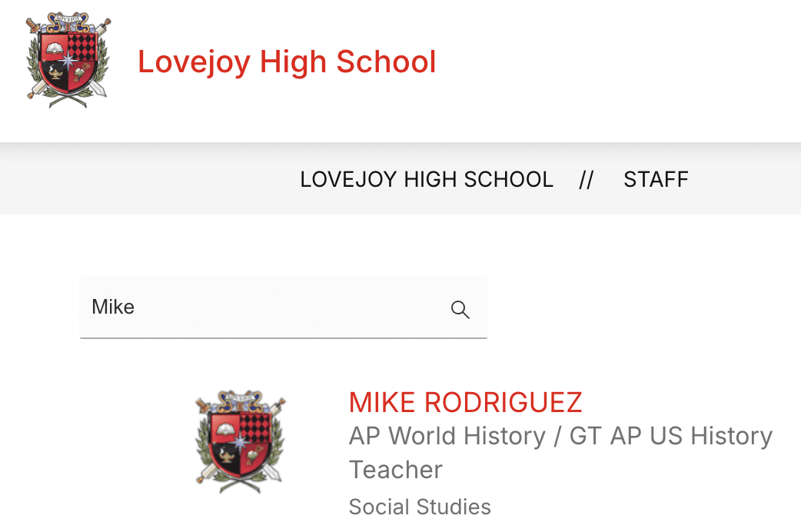Click the word Lovejoy in the red title
Image resolution: width=801 pixels, height=532 pixels.
pyautogui.click(x=194, y=62)
